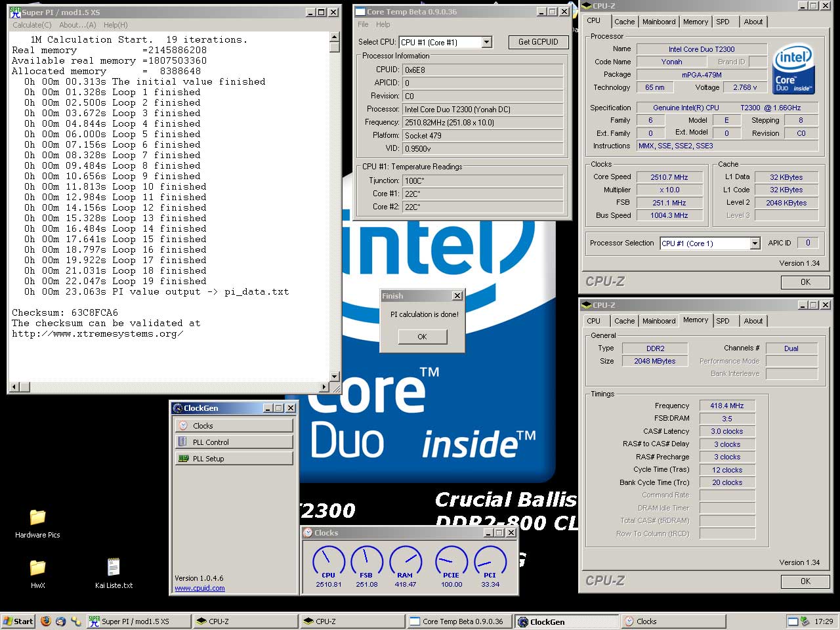
Task: Expand the Processor Selection dropdown in CPU-Z
Action: point(755,243)
